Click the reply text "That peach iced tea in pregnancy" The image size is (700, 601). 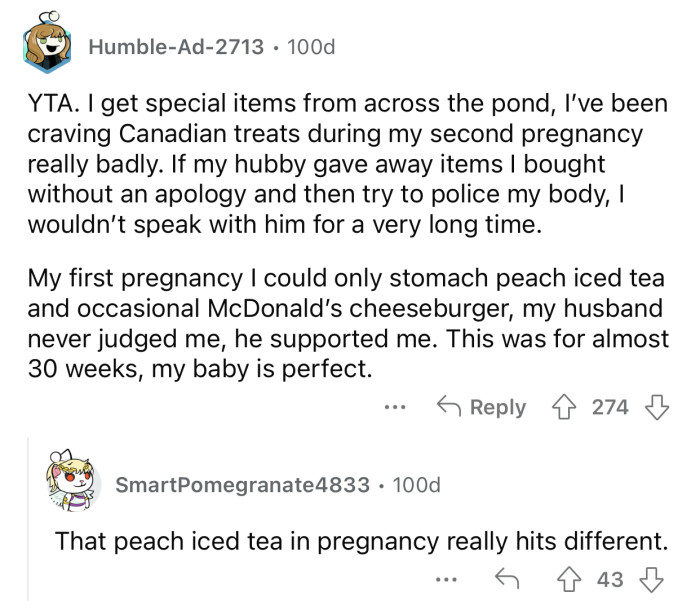360,541
